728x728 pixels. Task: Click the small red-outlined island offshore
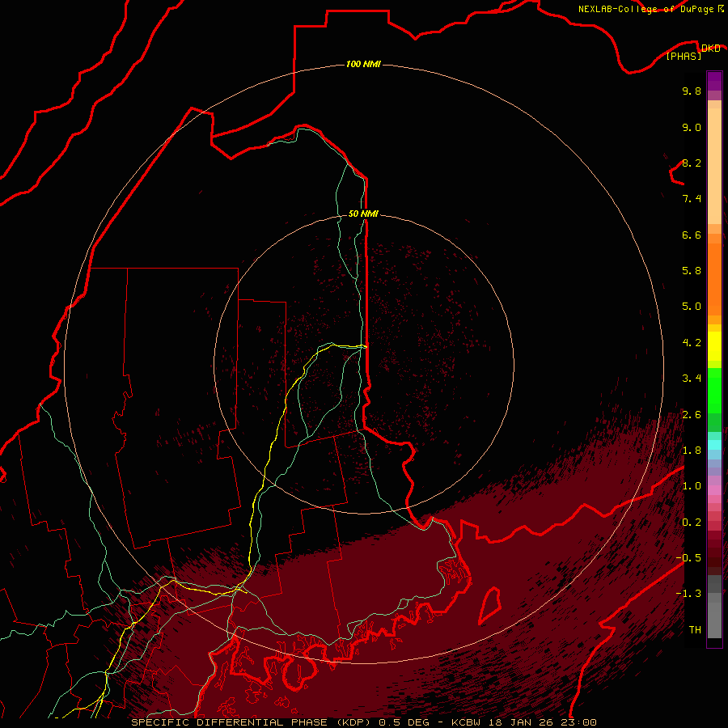click(x=490, y=605)
